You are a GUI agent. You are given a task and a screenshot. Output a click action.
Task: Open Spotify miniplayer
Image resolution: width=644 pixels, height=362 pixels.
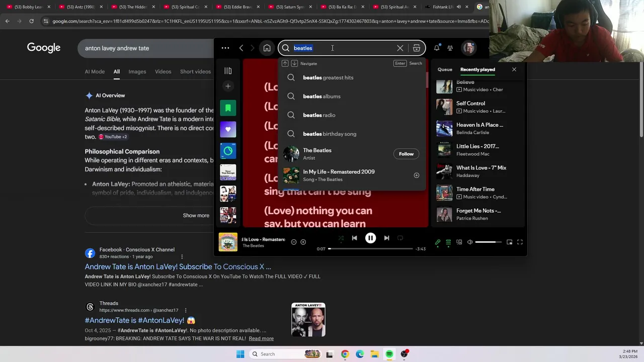tap(509, 242)
